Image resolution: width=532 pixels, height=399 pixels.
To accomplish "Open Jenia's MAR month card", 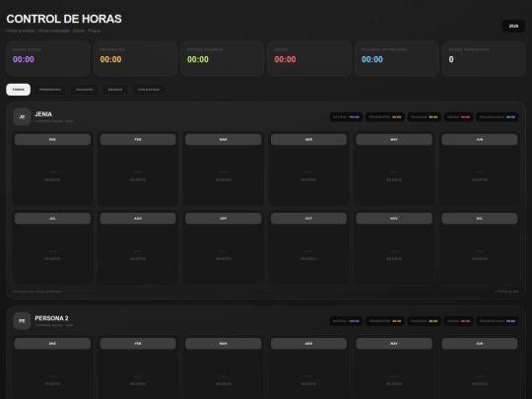I will [224, 168].
